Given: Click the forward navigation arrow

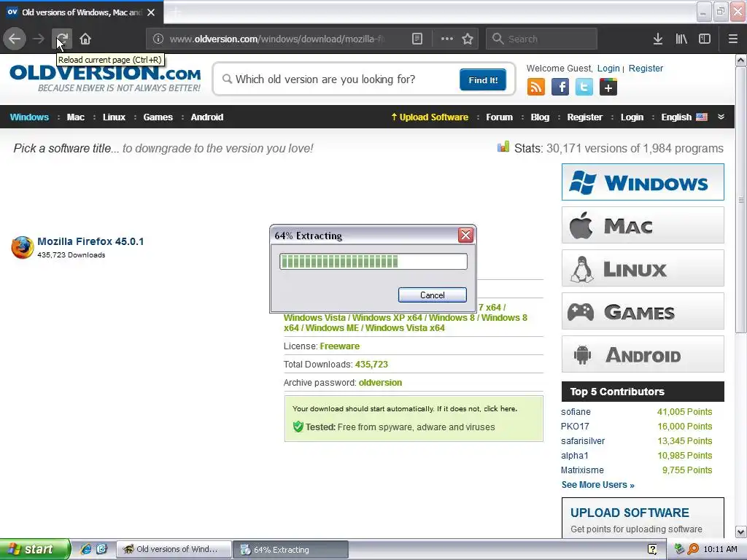Looking at the screenshot, I should pyautogui.click(x=39, y=39).
